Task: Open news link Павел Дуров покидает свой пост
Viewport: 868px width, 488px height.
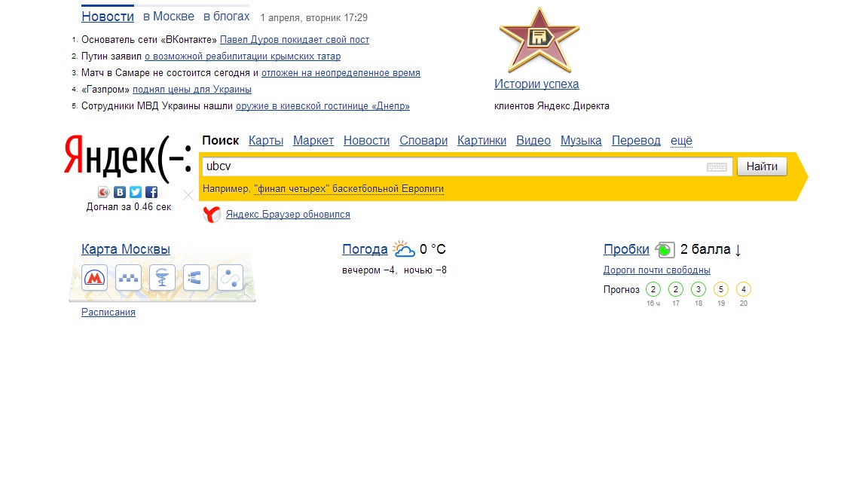Action: pyautogui.click(x=295, y=40)
